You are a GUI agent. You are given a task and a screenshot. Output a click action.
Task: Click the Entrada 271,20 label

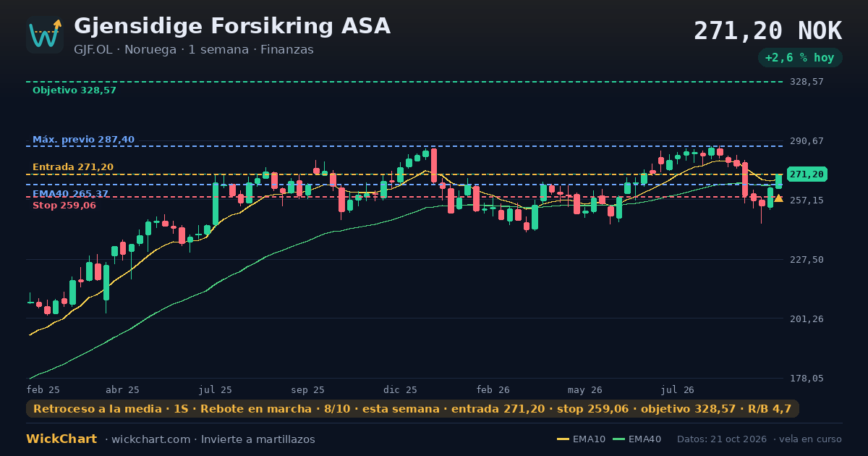coord(73,167)
